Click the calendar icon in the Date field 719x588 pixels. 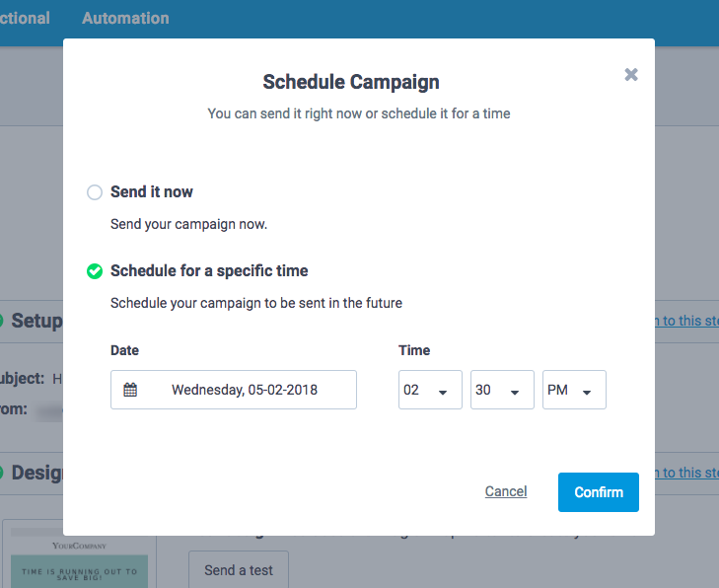point(130,390)
